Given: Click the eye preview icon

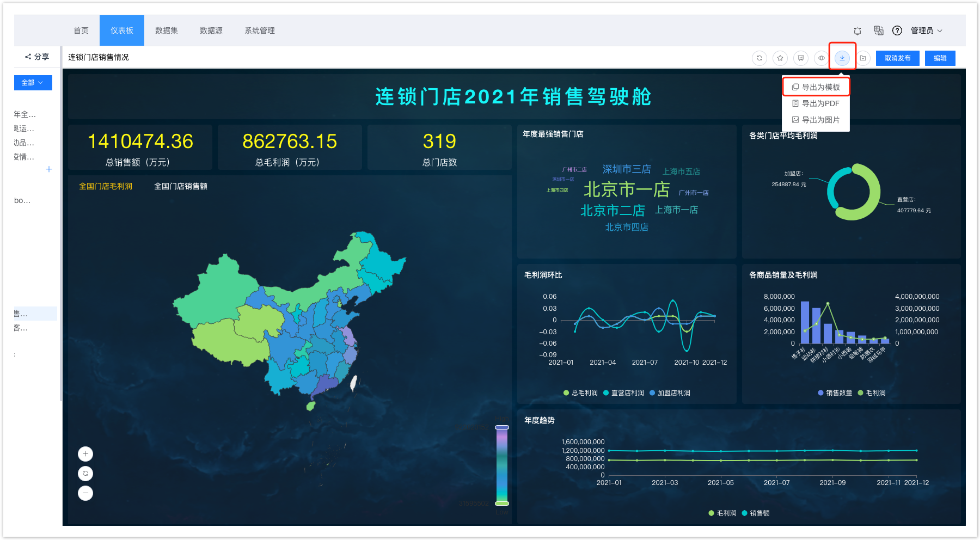Looking at the screenshot, I should point(822,58).
